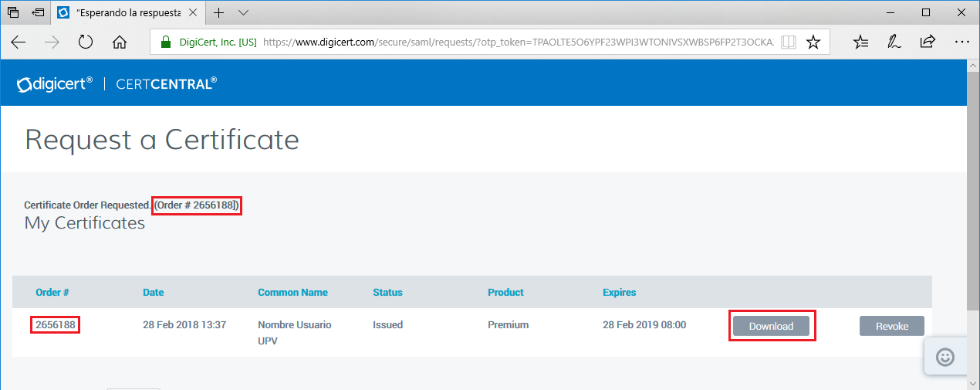
Task: Click the vertical page scrollbar
Action: pyautogui.click(x=973, y=193)
